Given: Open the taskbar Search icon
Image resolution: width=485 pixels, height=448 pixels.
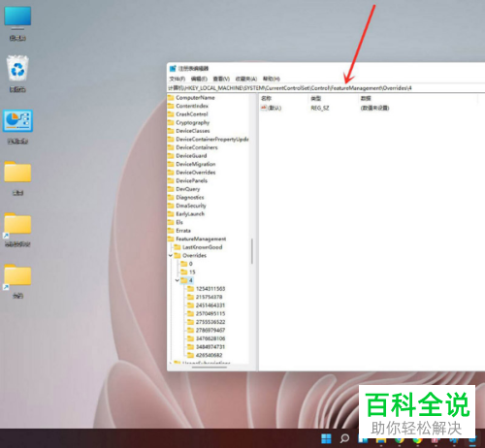Looking at the screenshot, I should (x=344, y=438).
